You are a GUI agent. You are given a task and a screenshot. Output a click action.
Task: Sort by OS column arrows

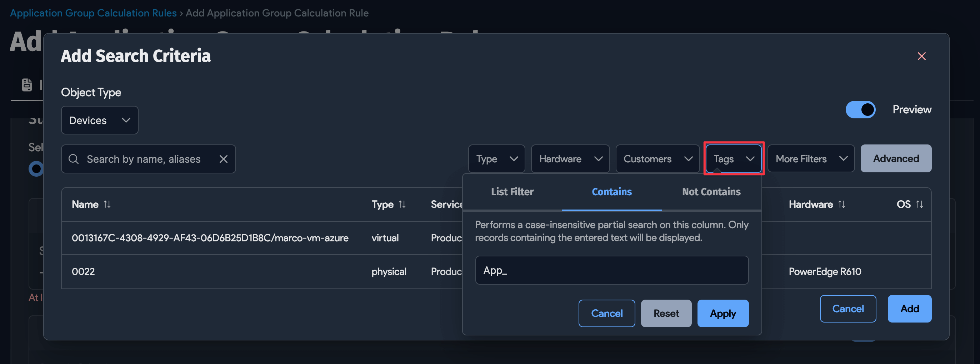(920, 205)
